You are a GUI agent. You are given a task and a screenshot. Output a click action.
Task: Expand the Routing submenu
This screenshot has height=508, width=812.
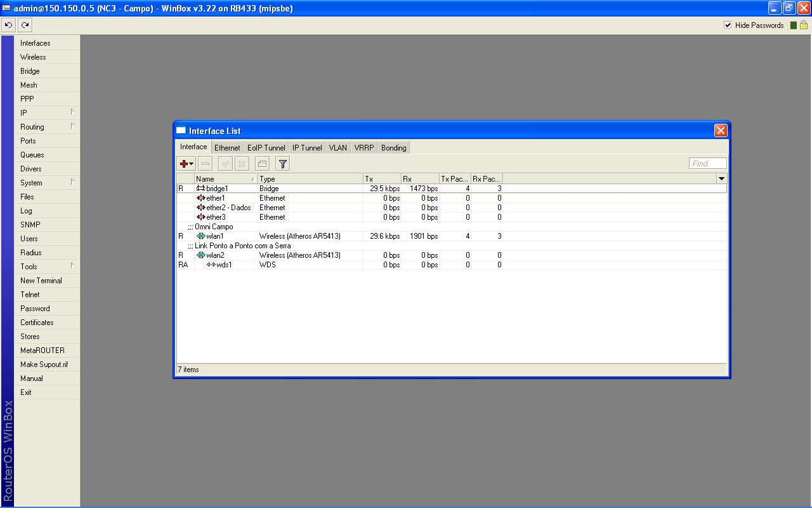pos(48,127)
